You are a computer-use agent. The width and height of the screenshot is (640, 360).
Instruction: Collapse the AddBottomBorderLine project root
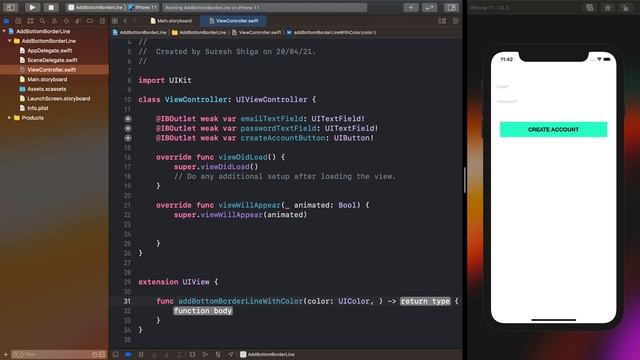click(4, 31)
